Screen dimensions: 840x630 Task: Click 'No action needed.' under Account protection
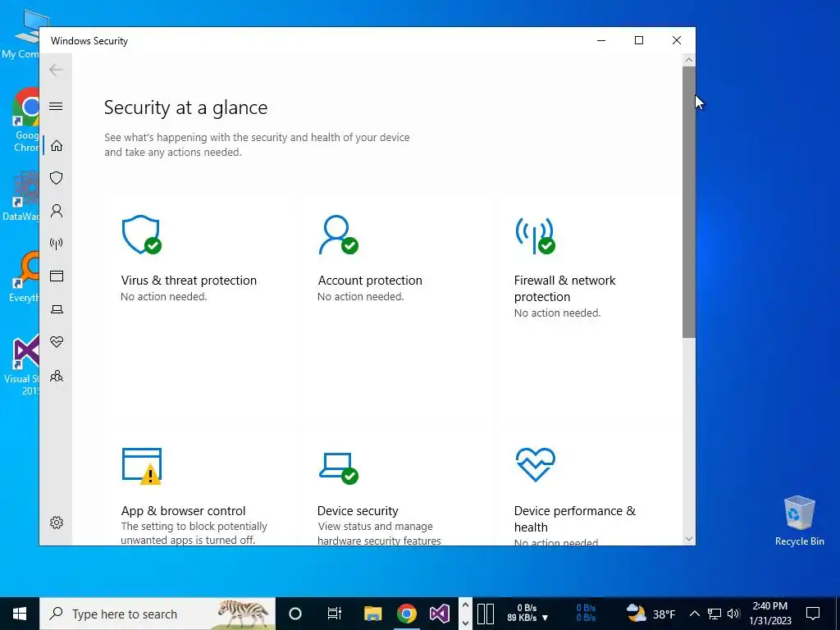(361, 296)
